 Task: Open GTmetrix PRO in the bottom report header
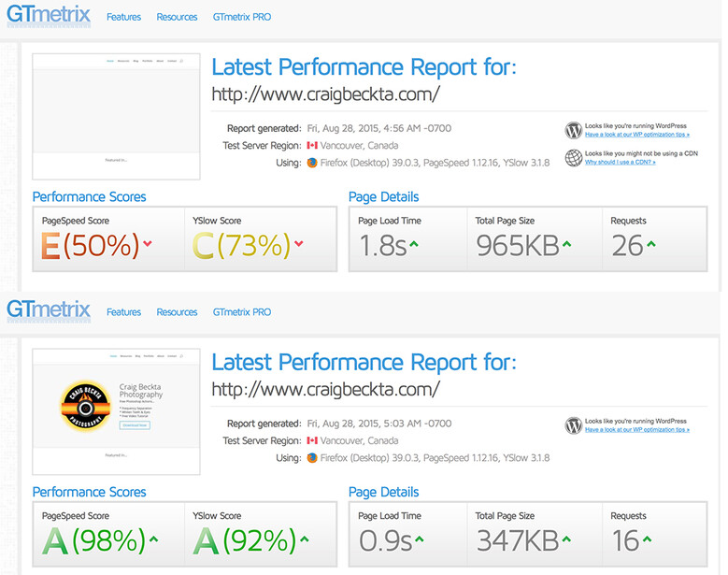242,312
